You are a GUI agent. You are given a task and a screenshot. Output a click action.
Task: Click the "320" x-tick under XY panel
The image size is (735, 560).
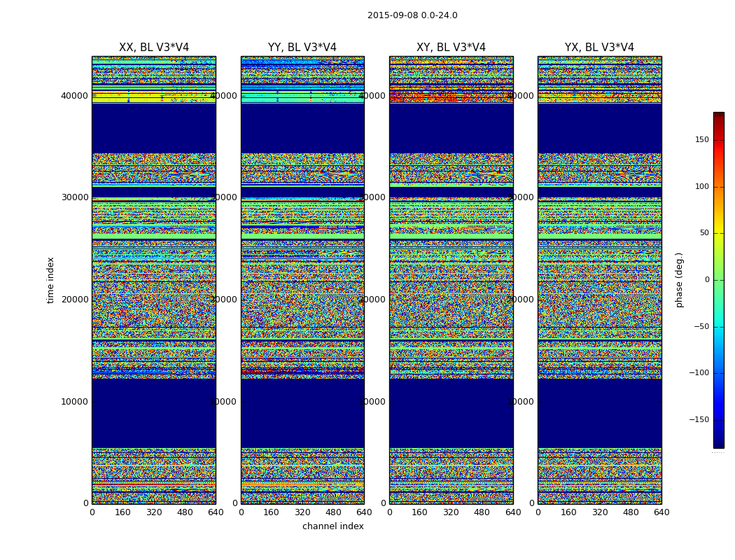[451, 512]
